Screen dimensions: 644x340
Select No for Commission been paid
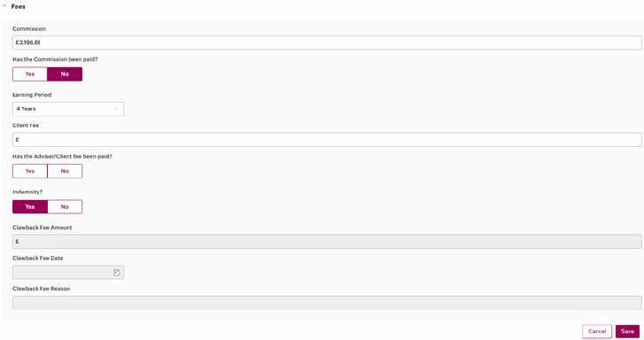65,74
